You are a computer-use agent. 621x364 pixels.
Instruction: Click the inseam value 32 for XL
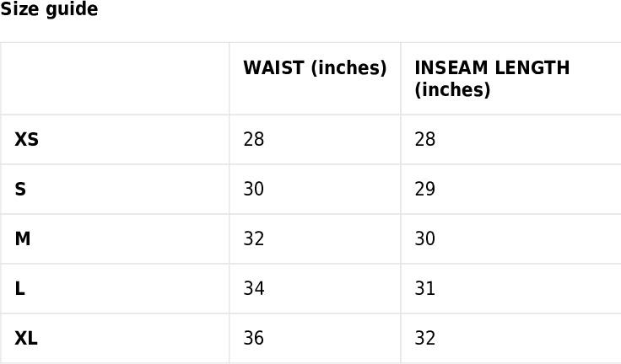(425, 339)
